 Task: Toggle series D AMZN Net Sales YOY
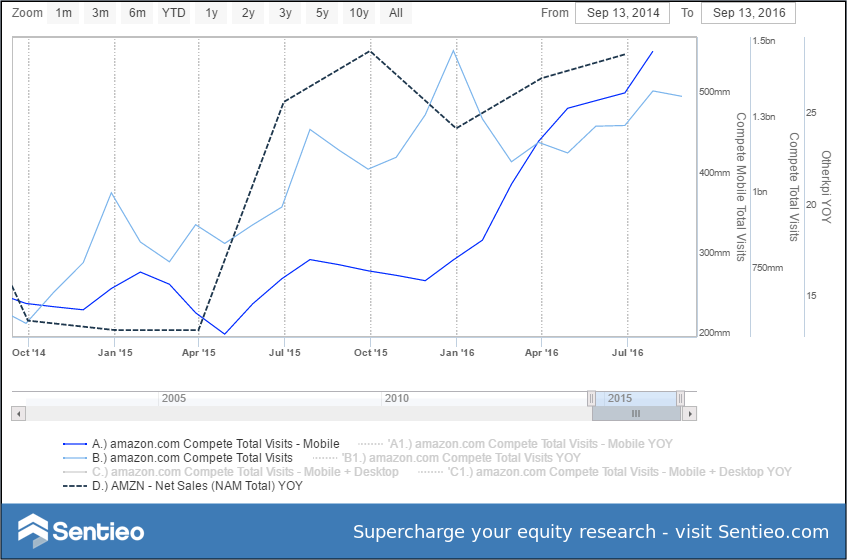[x=183, y=486]
